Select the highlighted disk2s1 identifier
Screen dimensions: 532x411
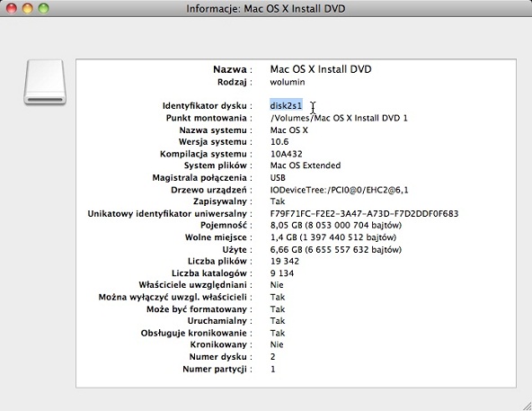click(286, 105)
